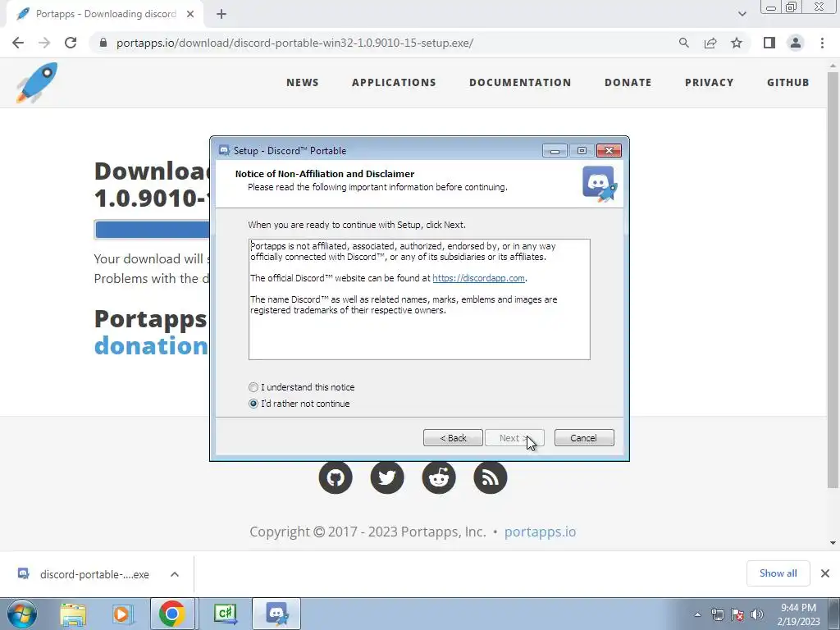Screen dimensions: 840x630
Task: Open the DOCUMENTATION menu item
Action: click(x=520, y=83)
